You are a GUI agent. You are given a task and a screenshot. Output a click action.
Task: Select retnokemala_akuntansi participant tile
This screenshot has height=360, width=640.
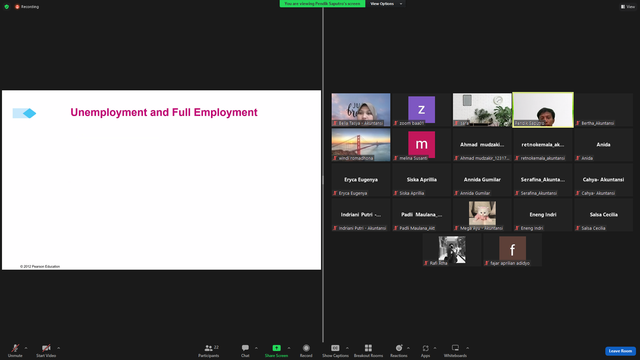tap(543, 144)
